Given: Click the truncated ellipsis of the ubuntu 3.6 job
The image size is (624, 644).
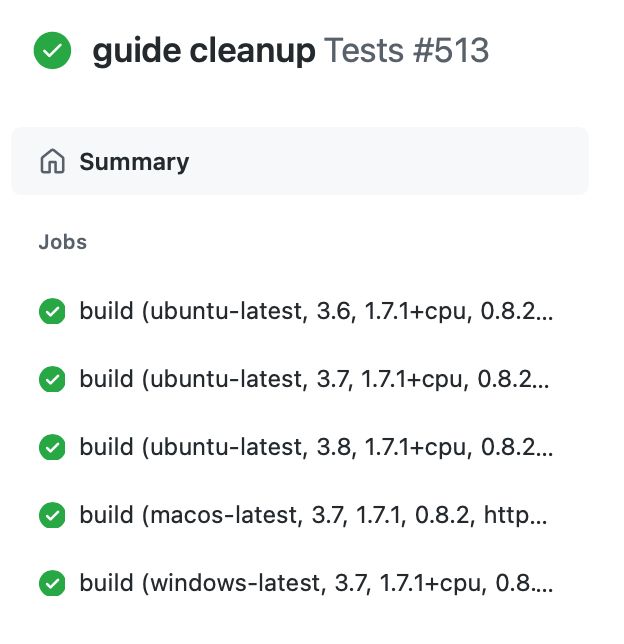Looking at the screenshot, I should tap(544, 317).
